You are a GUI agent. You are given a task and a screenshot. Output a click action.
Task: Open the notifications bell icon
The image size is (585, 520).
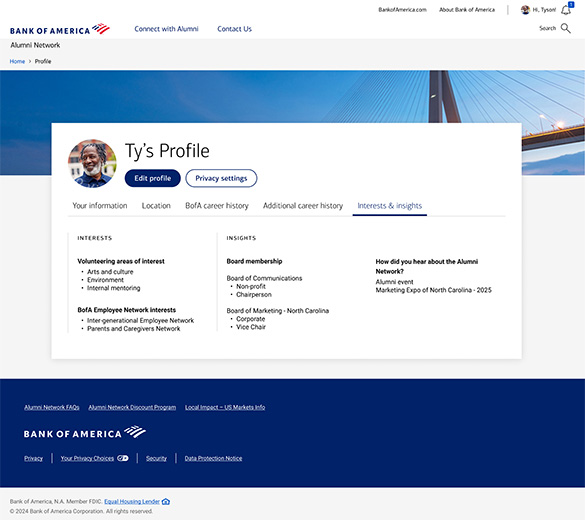(x=566, y=10)
